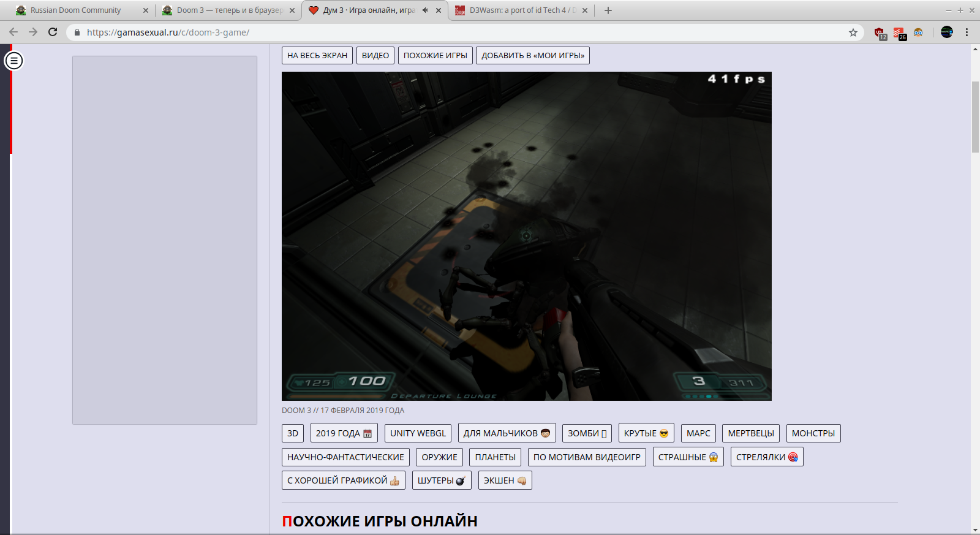Open the 'ПО МОТИВАМ ВИДЕОИГР' tag
The image size is (980, 535).
click(x=587, y=457)
